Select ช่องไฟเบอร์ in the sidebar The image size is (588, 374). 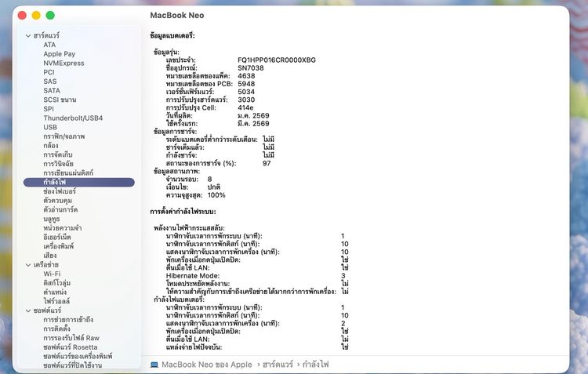click(x=60, y=191)
